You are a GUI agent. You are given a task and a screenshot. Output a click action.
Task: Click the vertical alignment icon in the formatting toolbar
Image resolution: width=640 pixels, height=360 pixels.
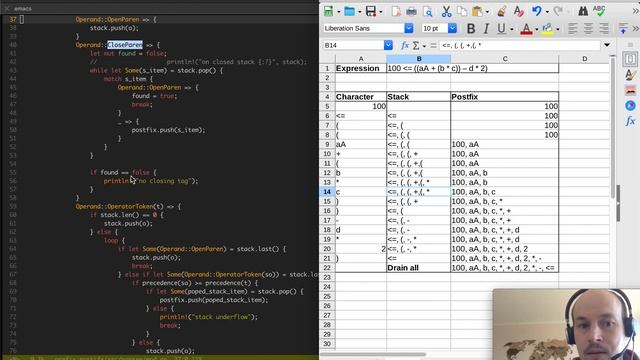[x=623, y=29]
